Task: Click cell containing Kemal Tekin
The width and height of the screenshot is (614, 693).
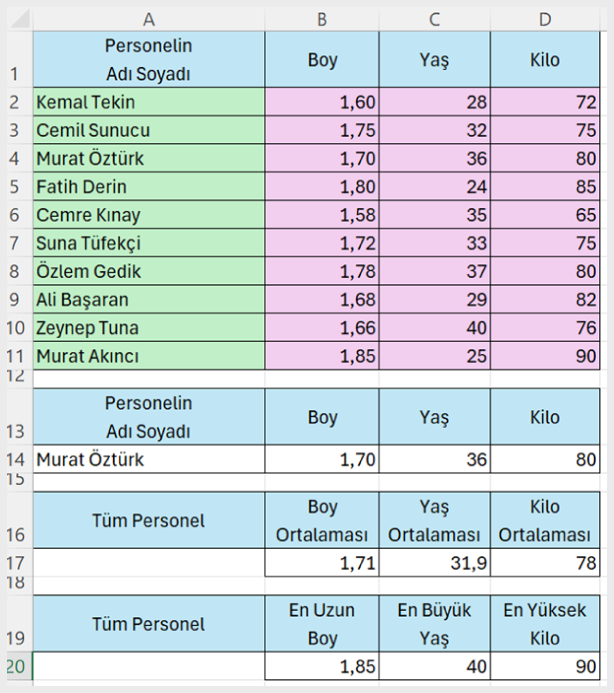Action: point(149,102)
